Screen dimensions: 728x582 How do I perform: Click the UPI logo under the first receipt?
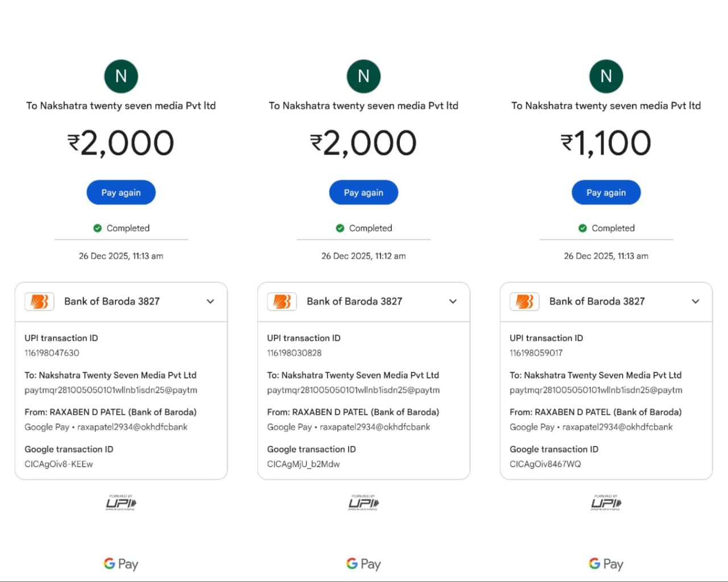tap(121, 502)
